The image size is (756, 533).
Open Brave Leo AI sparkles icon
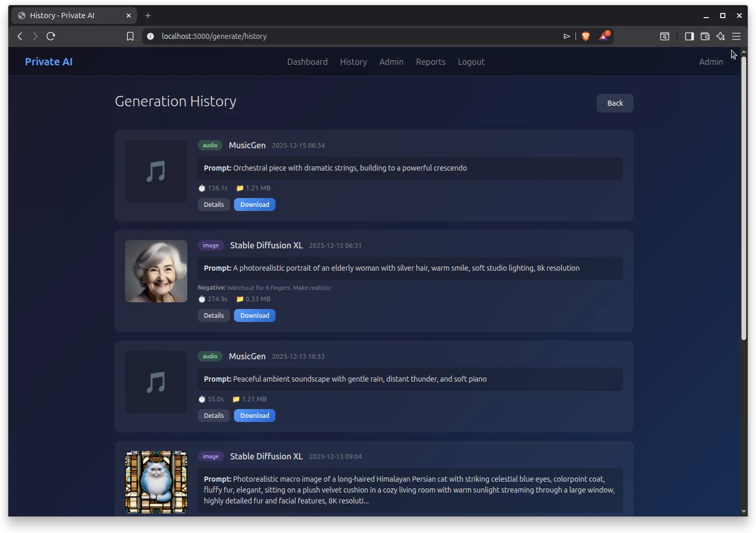click(721, 36)
